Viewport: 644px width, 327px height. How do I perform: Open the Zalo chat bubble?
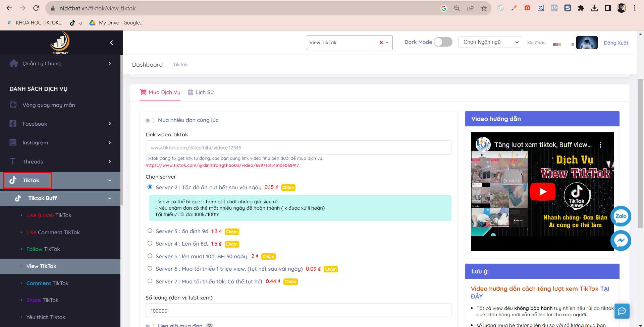point(621,216)
